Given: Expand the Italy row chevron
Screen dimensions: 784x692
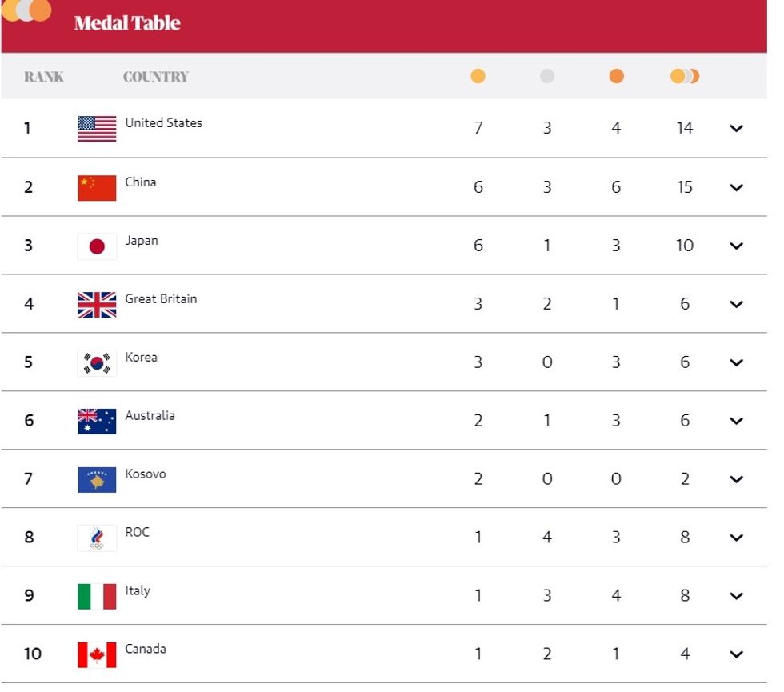Looking at the screenshot, I should tap(737, 597).
